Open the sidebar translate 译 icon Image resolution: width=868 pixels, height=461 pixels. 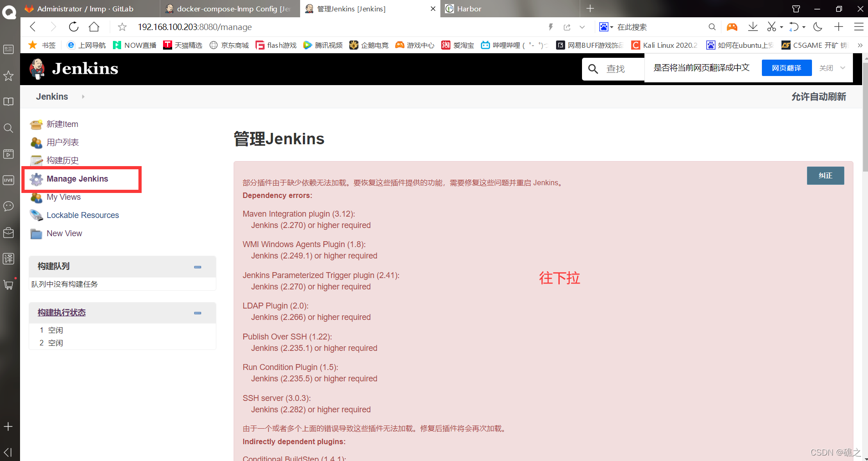(9, 259)
